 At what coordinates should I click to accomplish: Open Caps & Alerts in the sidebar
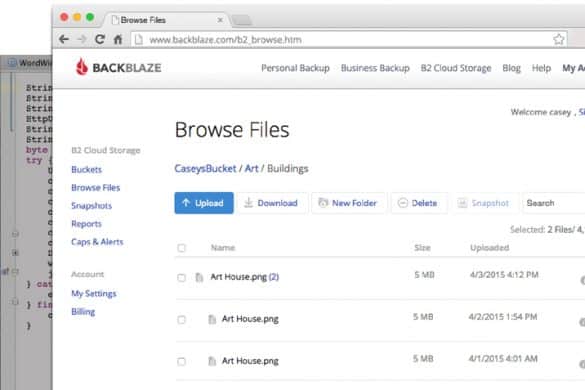[97, 242]
